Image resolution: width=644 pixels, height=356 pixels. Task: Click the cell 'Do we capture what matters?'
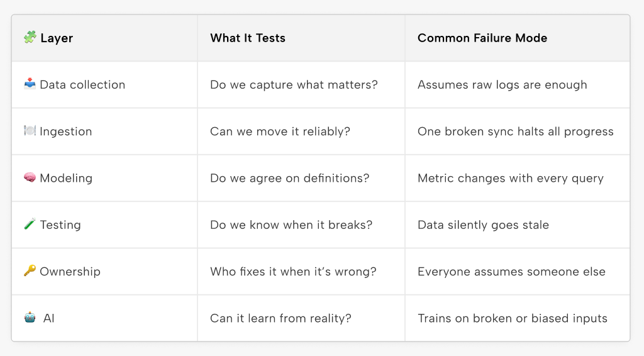click(x=294, y=84)
